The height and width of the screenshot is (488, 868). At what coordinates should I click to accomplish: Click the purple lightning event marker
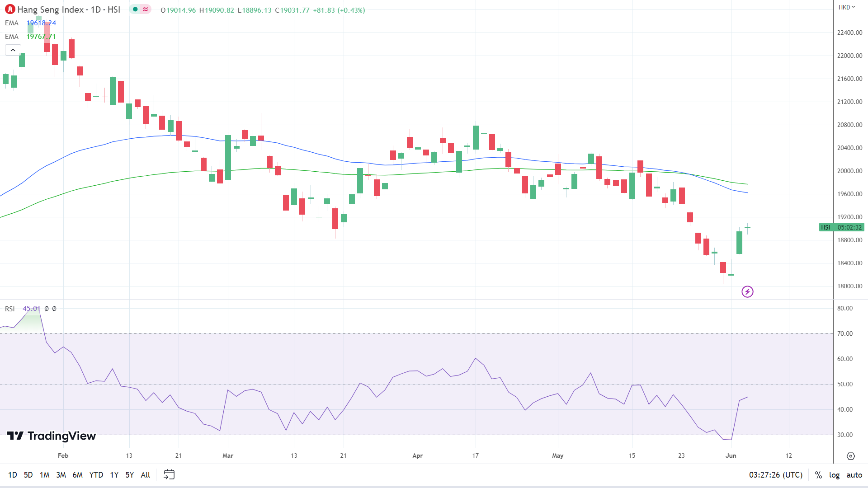coord(747,292)
